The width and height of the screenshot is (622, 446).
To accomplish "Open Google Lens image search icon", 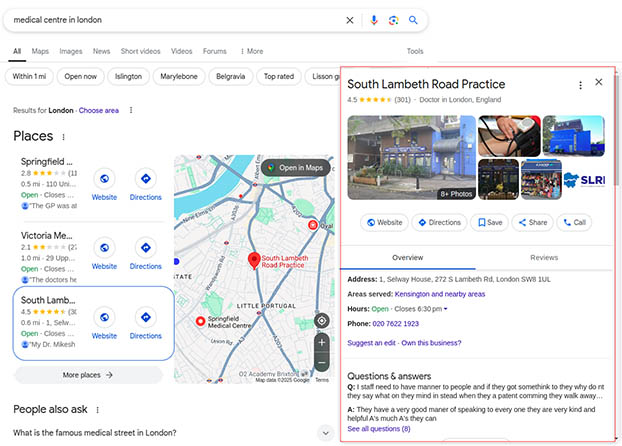I will tap(394, 20).
